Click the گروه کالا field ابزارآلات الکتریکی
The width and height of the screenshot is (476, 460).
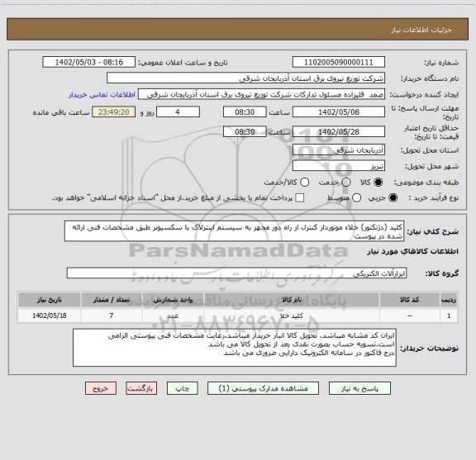click(x=236, y=273)
